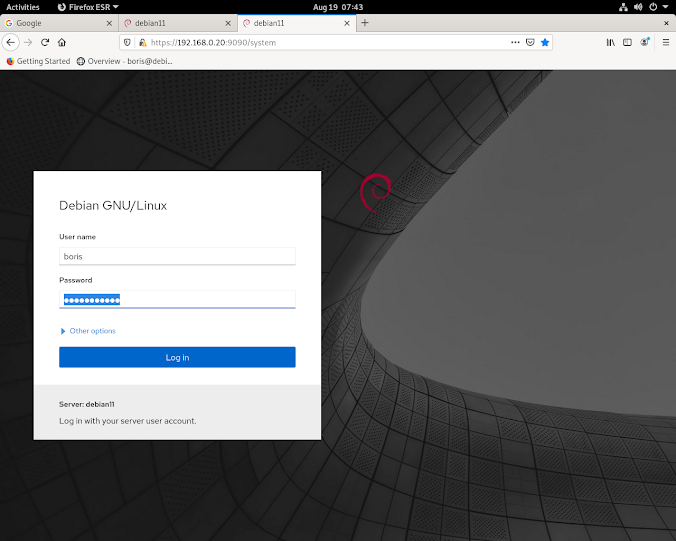Image resolution: width=676 pixels, height=541 pixels.
Task: Reload the current page
Action: coord(45,42)
